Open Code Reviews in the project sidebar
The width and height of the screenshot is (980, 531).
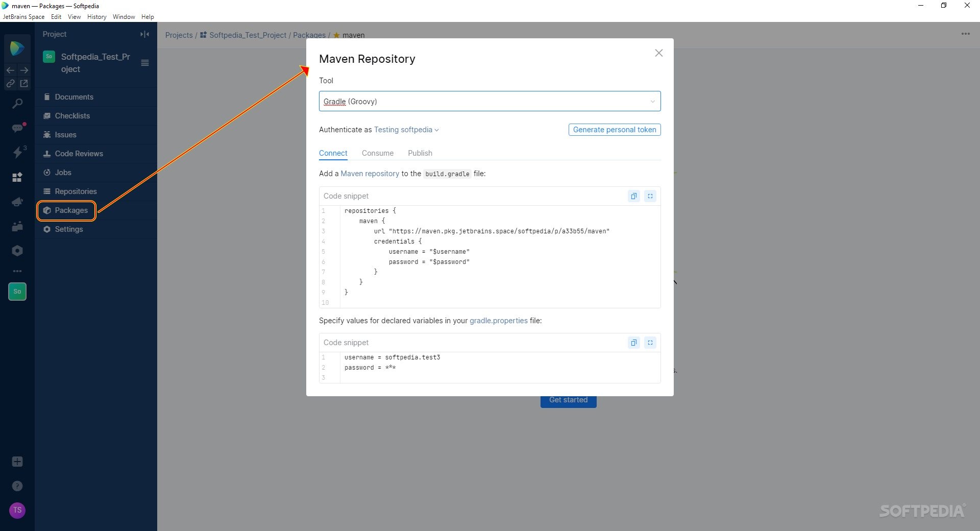click(96, 154)
